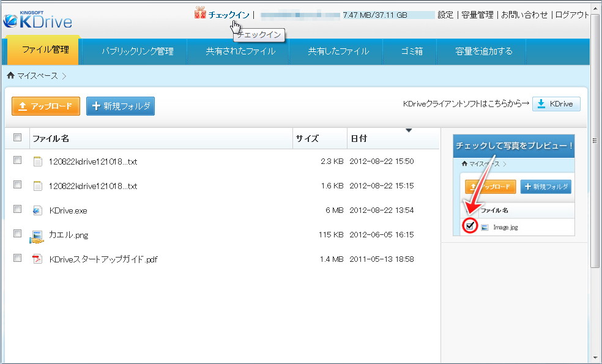Open the パブリックリンク管理 tab
602x364 pixels.
[140, 51]
